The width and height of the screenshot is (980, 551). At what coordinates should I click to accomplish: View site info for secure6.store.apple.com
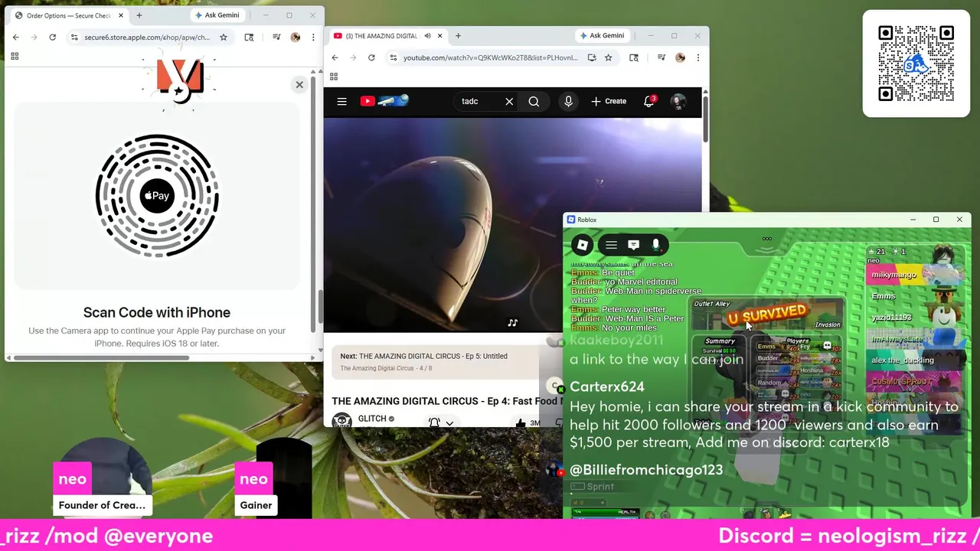74,37
